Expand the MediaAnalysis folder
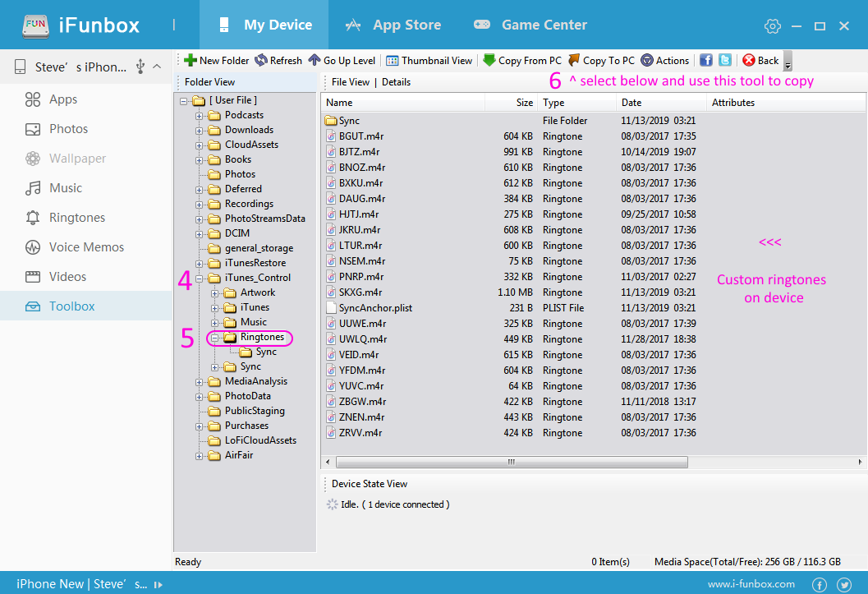The image size is (868, 594). click(199, 382)
